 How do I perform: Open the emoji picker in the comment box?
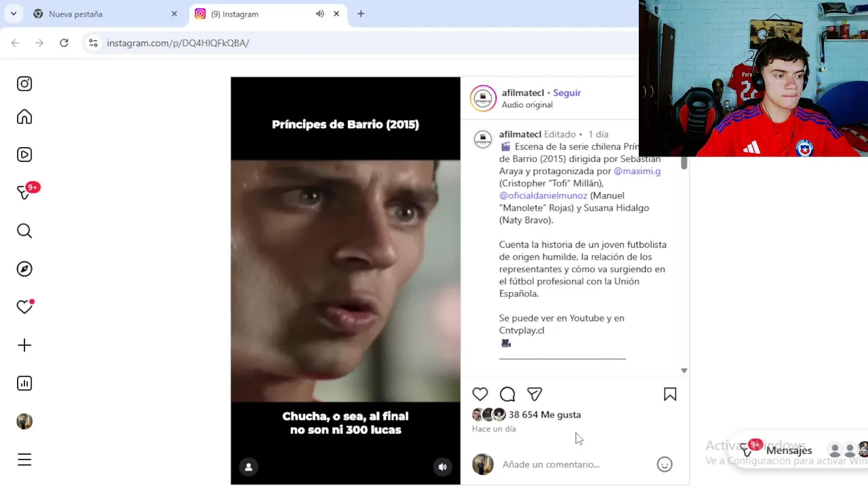click(665, 464)
